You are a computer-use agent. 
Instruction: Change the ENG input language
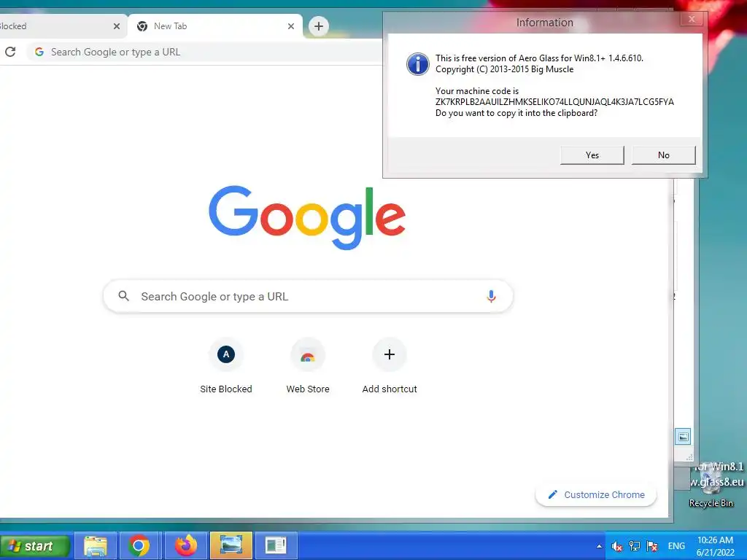pos(676,546)
